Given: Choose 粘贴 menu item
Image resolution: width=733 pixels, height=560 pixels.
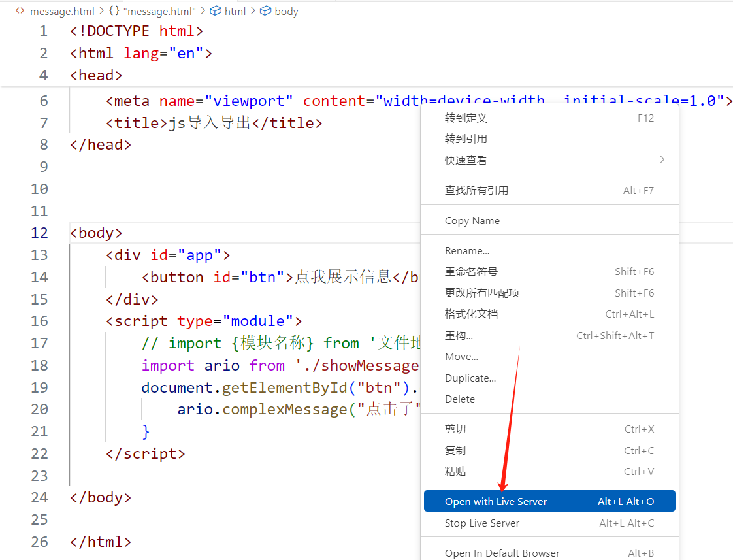Looking at the screenshot, I should 549,471.
